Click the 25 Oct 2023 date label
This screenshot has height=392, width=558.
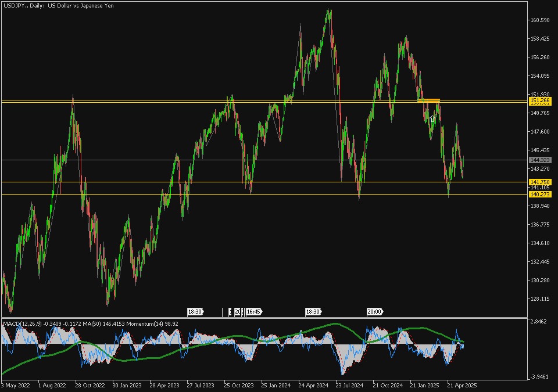click(239, 385)
